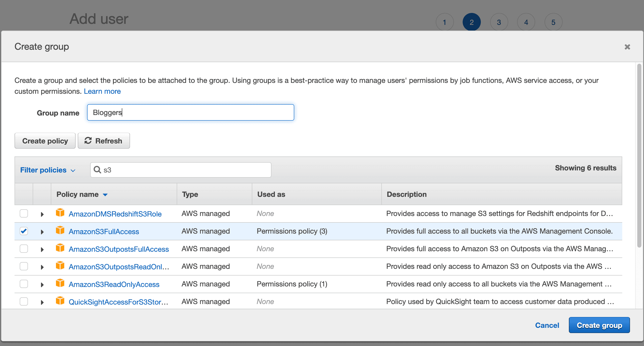Check the AmazonDMSRedshiftS3Role checkbox
This screenshot has height=346, width=644.
point(24,213)
